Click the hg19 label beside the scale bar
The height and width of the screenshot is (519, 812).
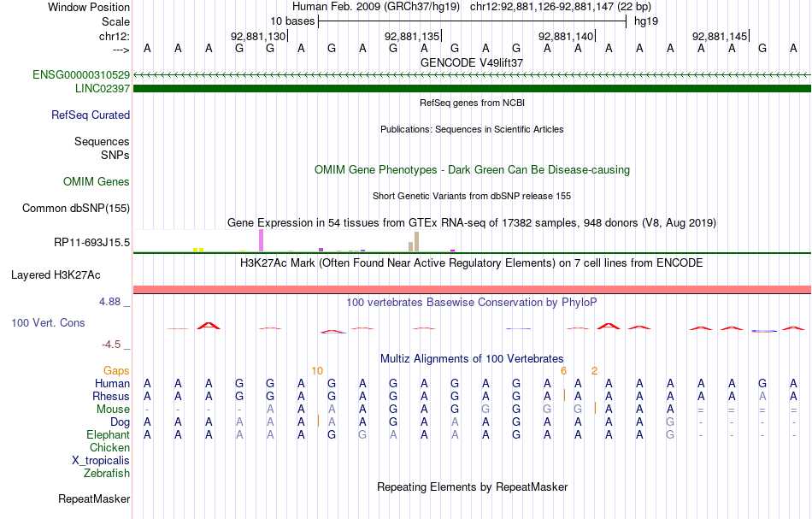click(646, 21)
